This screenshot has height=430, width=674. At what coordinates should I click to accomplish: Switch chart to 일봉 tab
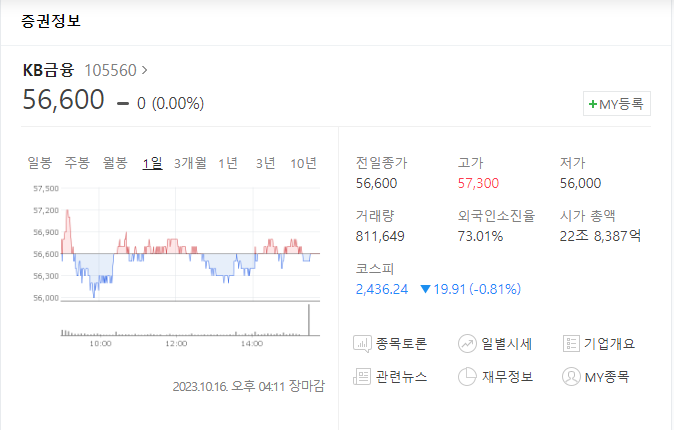pos(40,163)
